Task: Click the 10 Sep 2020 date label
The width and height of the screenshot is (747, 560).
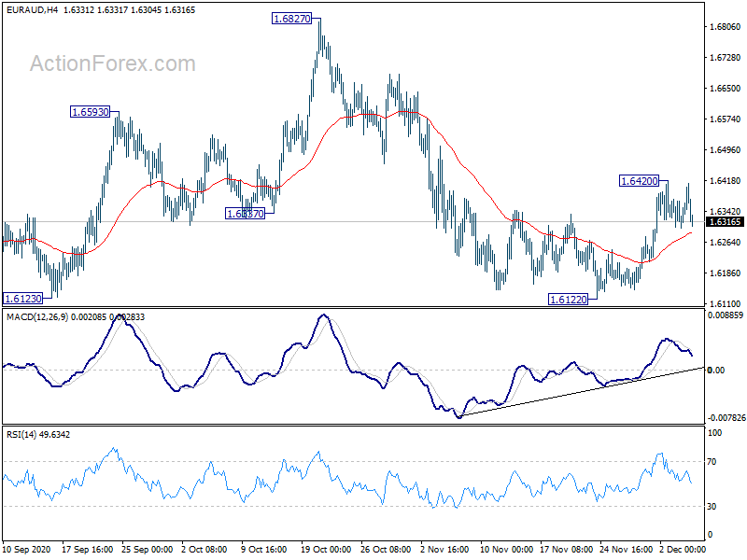Action: pos(26,550)
